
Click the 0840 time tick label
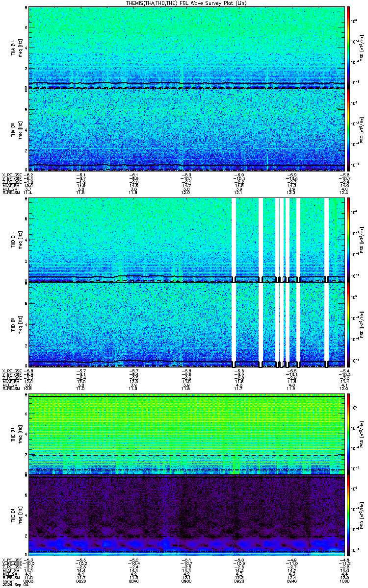[134, 581]
